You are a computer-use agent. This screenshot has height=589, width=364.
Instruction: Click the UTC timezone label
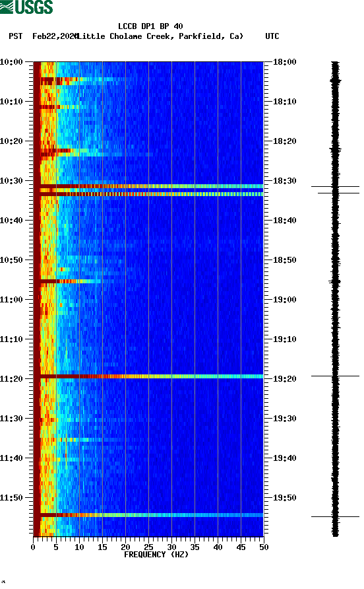[x=272, y=36]
